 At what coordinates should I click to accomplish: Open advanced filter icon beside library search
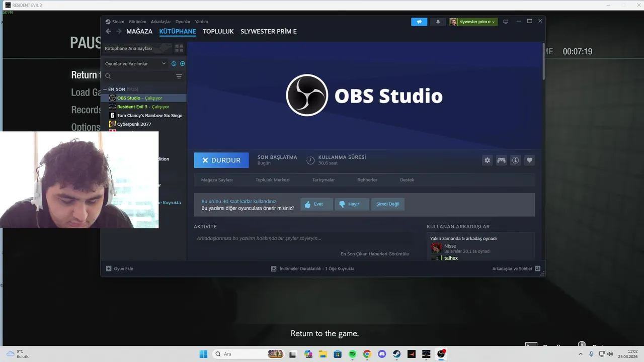point(179,76)
